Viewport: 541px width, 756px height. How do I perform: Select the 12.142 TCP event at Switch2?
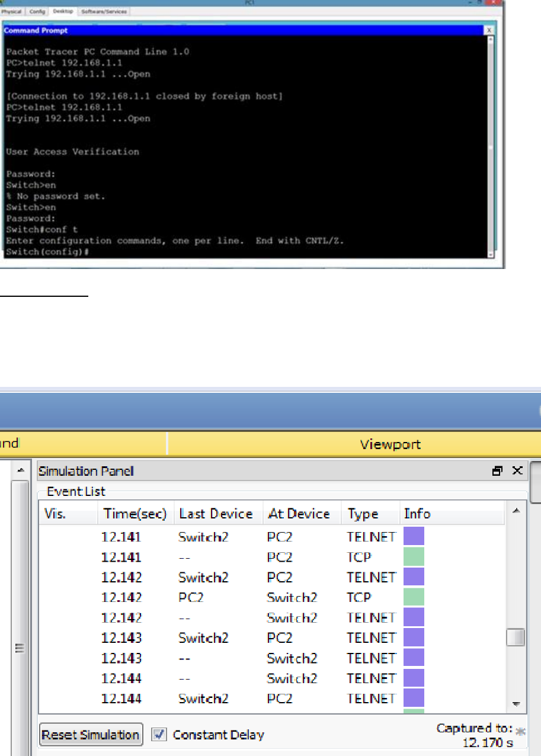click(272, 597)
